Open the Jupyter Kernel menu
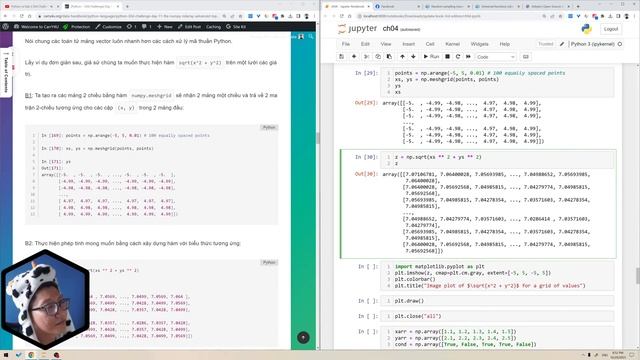 pyautogui.click(x=452, y=44)
